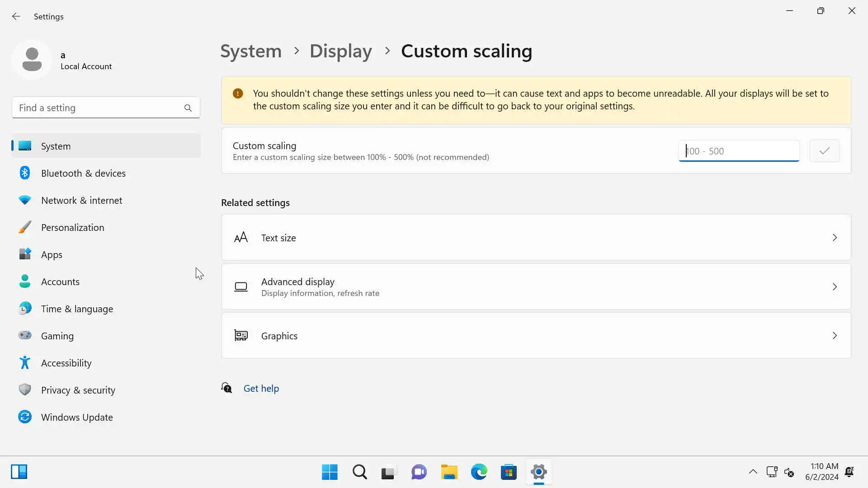Confirm custom scaling with checkmark button
The image size is (868, 488).
(x=824, y=151)
